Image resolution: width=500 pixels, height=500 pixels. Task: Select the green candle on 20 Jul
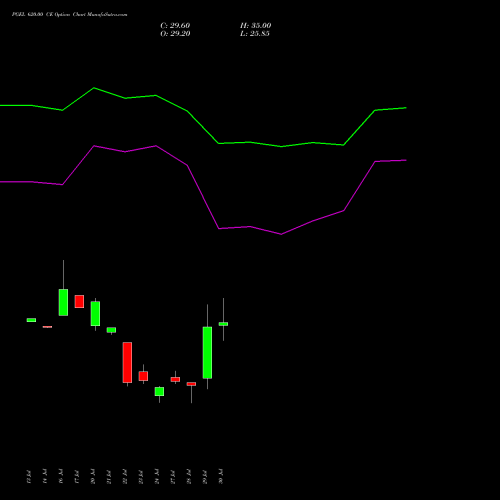(95, 314)
